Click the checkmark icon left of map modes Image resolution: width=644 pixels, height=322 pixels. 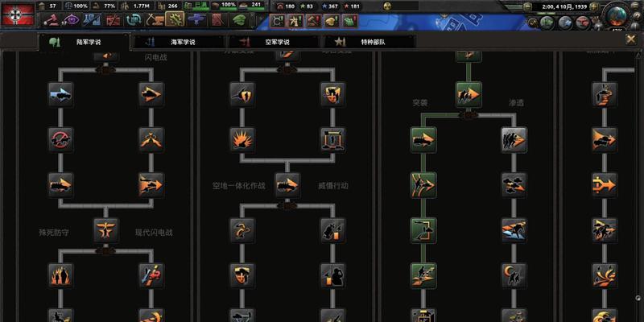coord(533,23)
